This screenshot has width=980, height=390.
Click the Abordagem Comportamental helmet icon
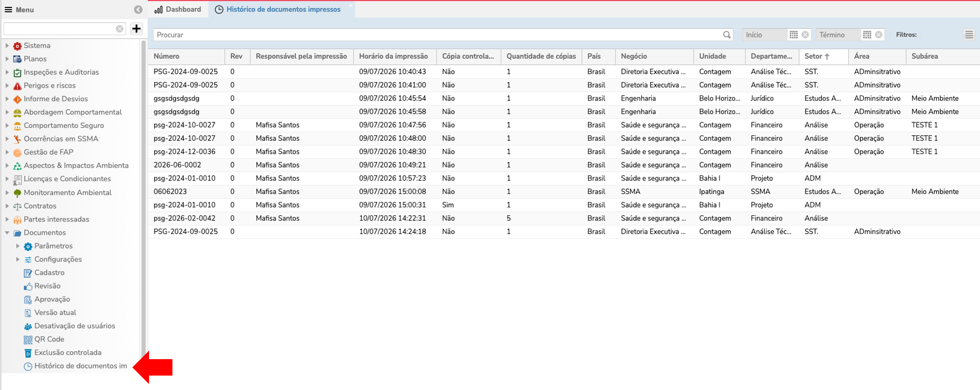point(17,112)
